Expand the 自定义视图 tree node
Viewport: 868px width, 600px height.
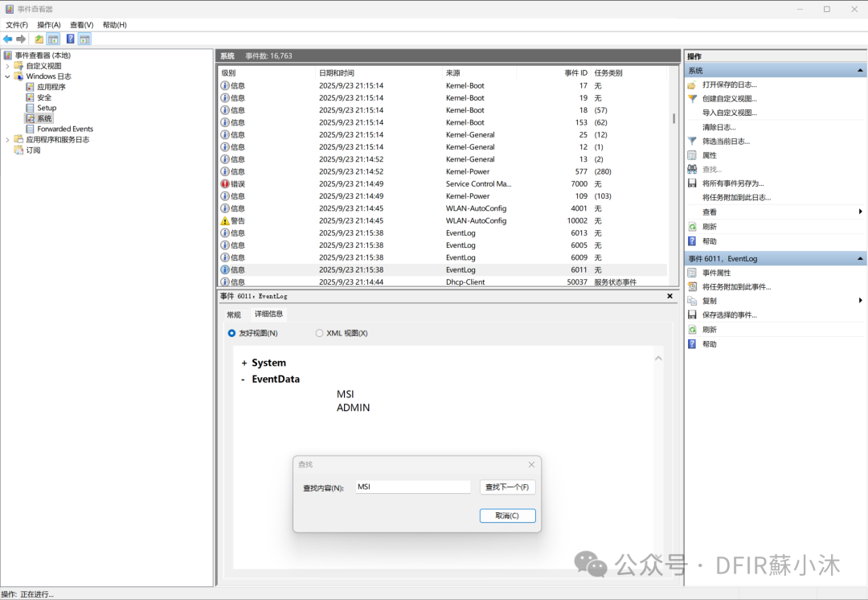(x=7, y=66)
